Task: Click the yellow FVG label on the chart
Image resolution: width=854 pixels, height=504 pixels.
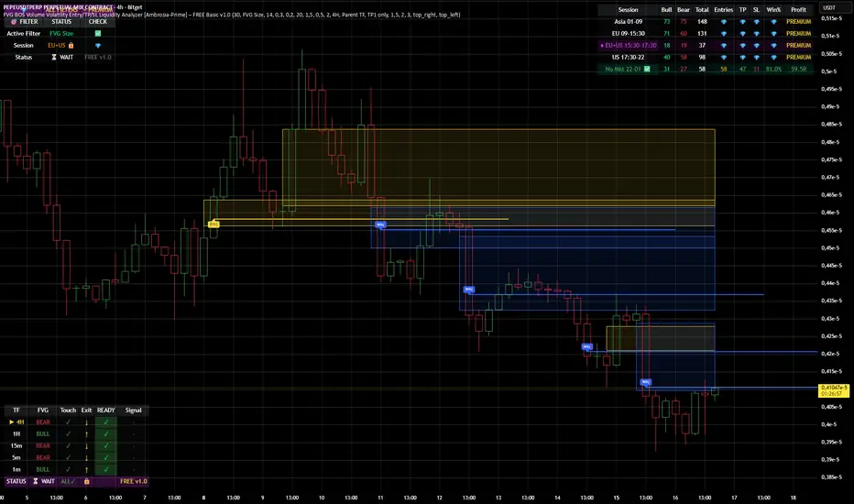Action: point(213,224)
